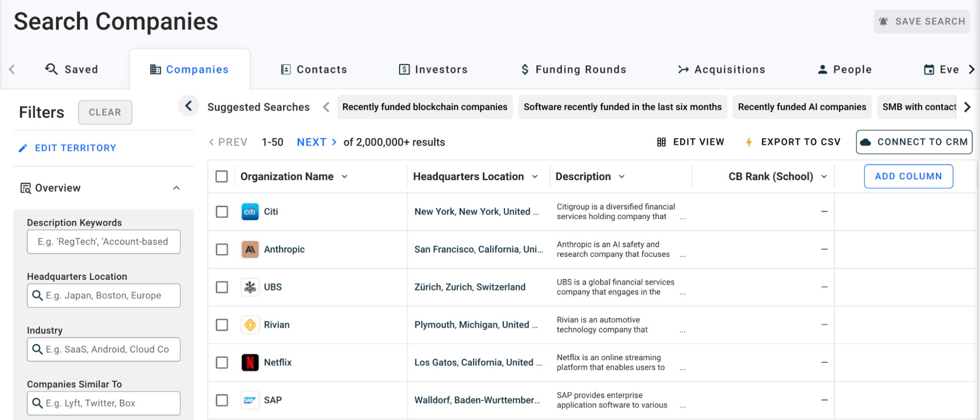Expand Anthropic description ellipsis

(682, 255)
